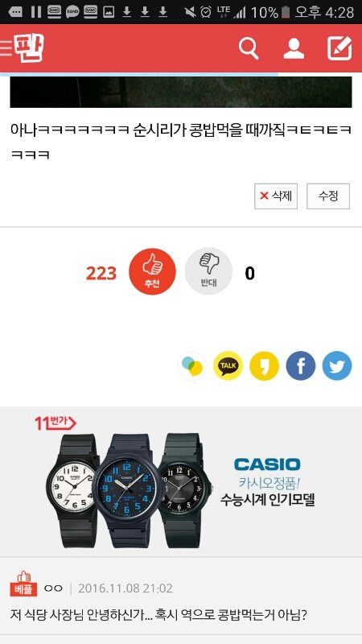This screenshot has height=644, width=362.
Task: Tap the dark image above the post text
Action: 181,92
